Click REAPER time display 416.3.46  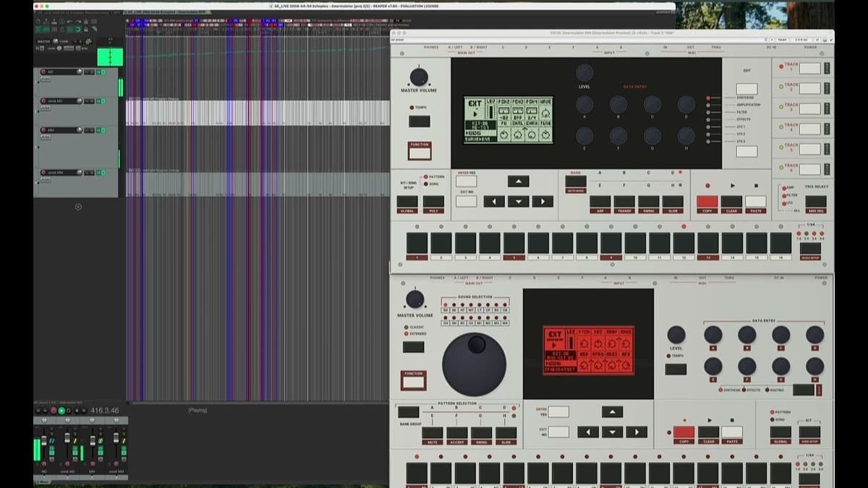pos(105,411)
